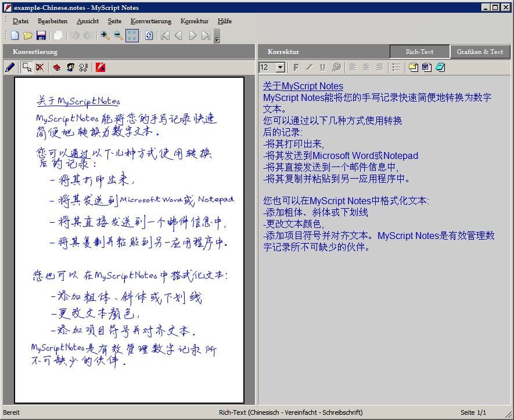The height and width of the screenshot is (420, 514).
Task: Click the window resize grip corner
Action: pyautogui.click(x=509, y=414)
